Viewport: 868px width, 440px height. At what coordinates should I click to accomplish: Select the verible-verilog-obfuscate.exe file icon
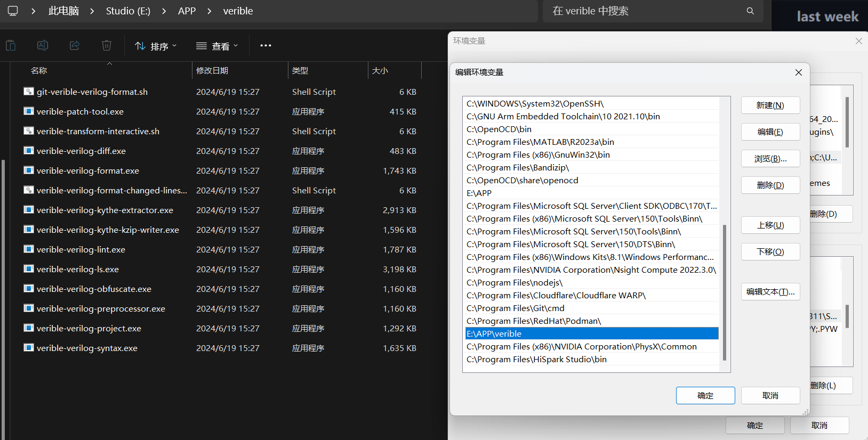pos(29,289)
